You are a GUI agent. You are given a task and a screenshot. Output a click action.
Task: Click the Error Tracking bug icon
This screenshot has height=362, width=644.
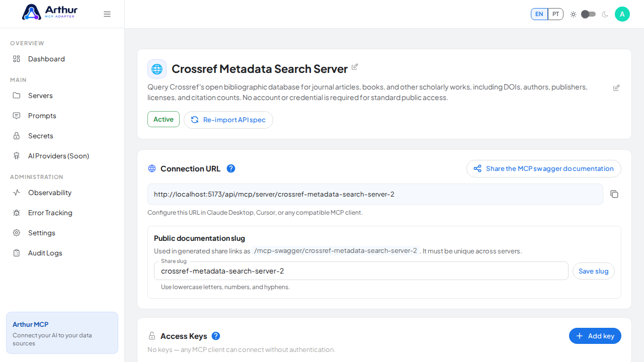point(17,213)
